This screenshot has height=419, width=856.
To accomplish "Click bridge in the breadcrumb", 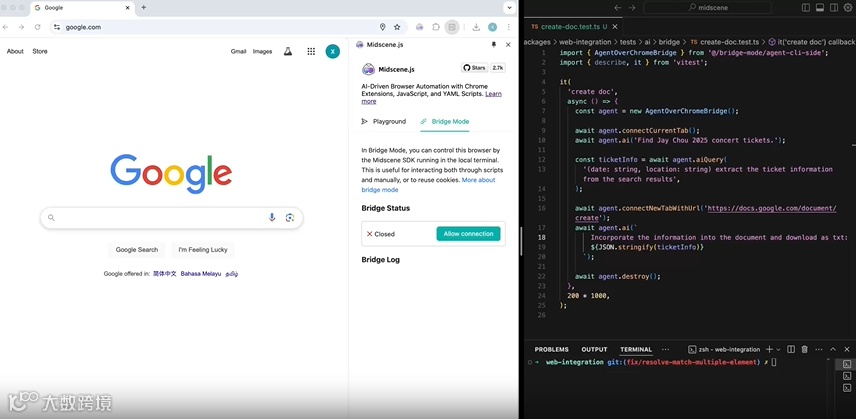I will (669, 41).
